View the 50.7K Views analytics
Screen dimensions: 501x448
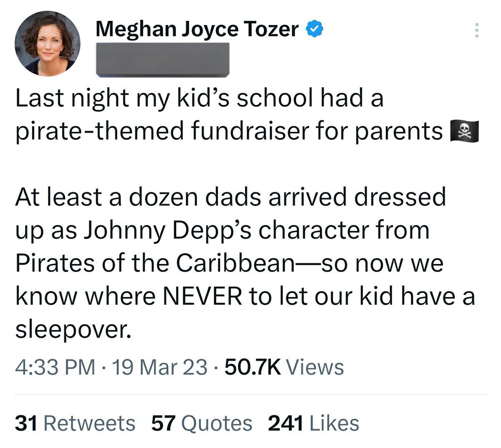pos(284,367)
